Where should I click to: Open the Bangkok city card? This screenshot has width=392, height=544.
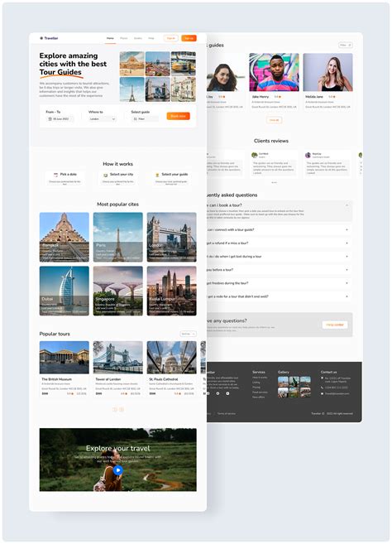[x=65, y=237]
